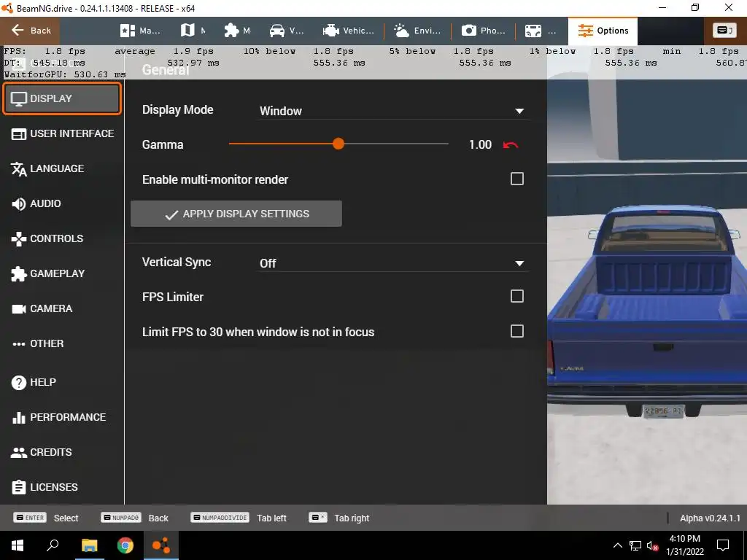
Task: Show hidden system tray icons chevron
Action: pos(617,545)
